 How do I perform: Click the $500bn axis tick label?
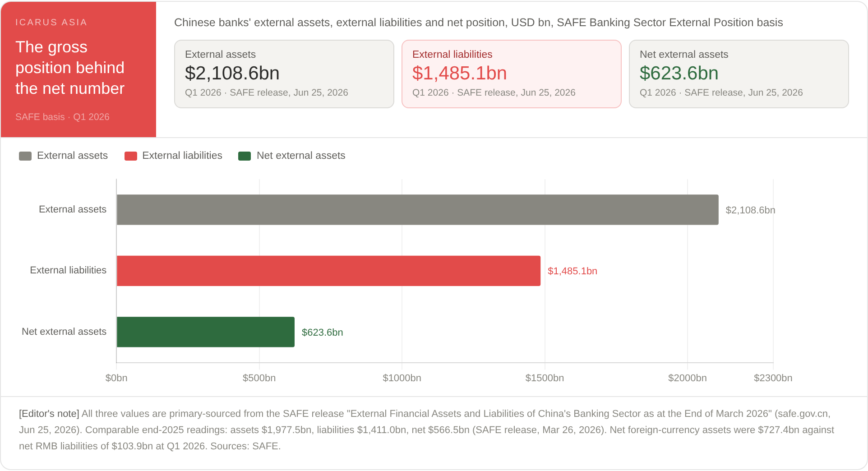259,378
